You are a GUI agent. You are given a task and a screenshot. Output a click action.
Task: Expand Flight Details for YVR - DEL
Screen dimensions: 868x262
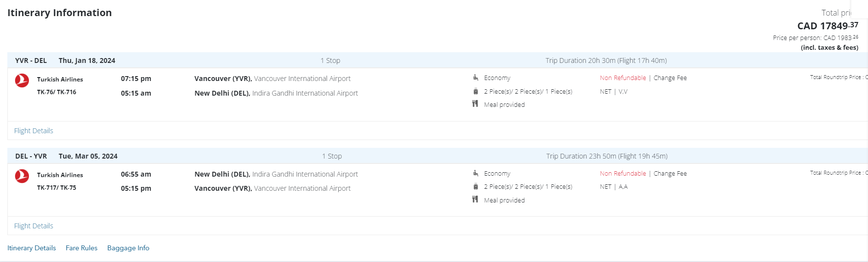[34, 131]
